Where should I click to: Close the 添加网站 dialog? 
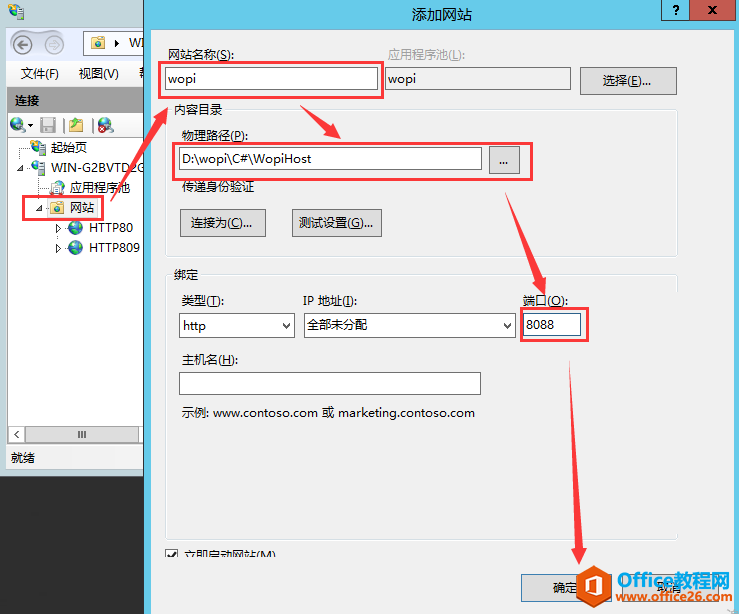tap(713, 10)
